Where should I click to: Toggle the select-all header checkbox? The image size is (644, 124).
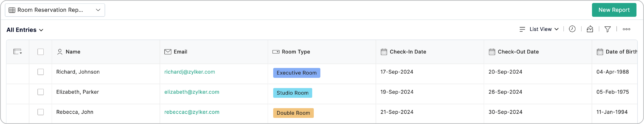click(x=41, y=52)
